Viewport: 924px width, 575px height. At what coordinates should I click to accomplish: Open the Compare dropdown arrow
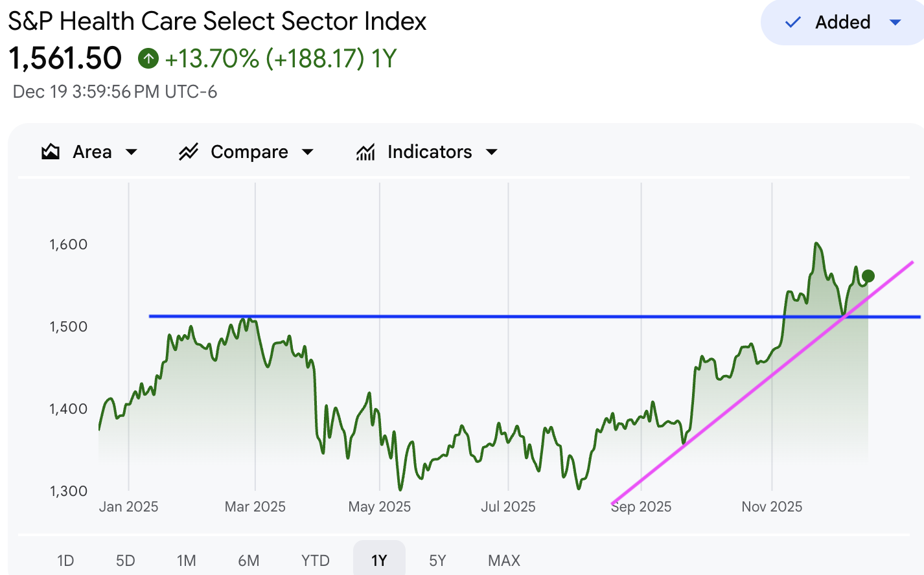[x=308, y=152]
